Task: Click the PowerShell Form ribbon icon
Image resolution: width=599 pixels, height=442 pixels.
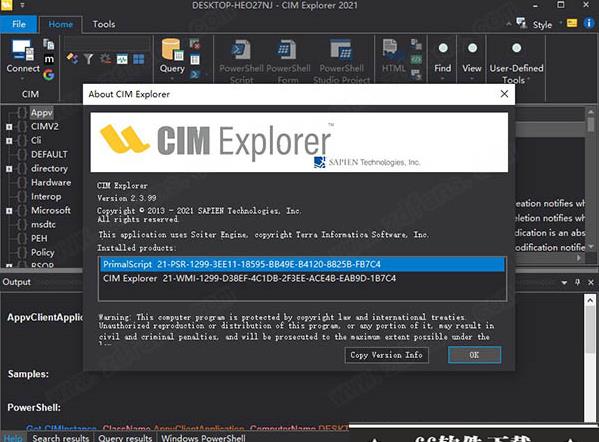Action: (x=287, y=50)
